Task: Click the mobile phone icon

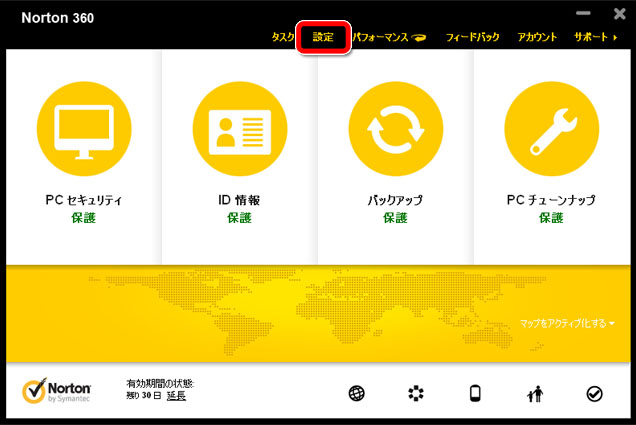Action: (x=475, y=393)
